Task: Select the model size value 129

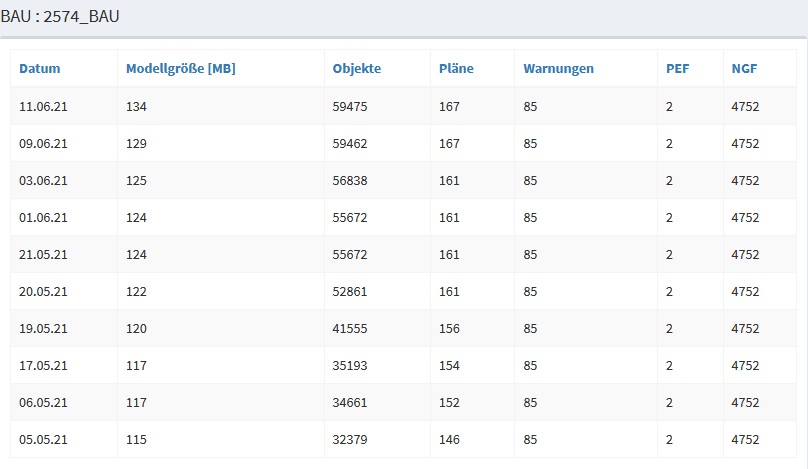Action: (x=136, y=143)
